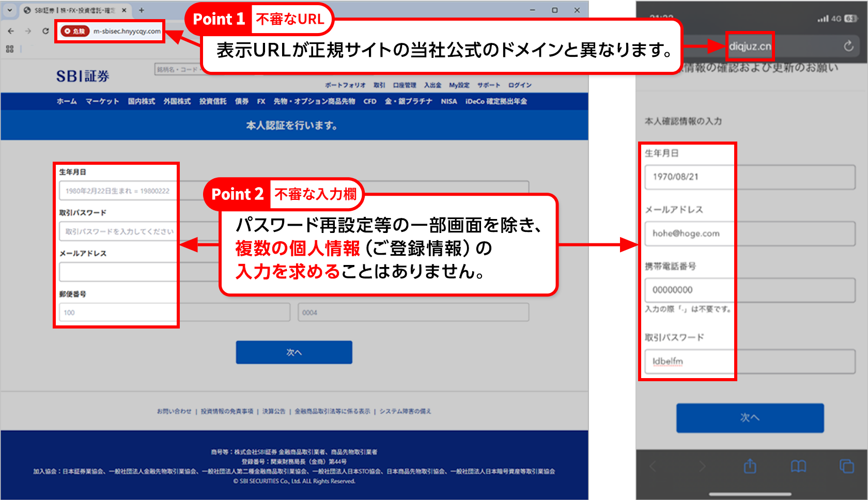The height and width of the screenshot is (500, 868).
Task: Open new browser tab with plus icon
Action: [142, 10]
